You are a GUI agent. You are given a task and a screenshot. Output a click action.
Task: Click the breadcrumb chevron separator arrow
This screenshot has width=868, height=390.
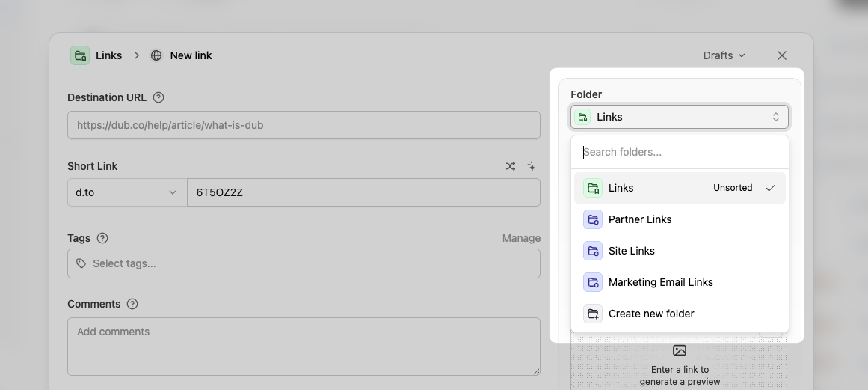click(137, 55)
